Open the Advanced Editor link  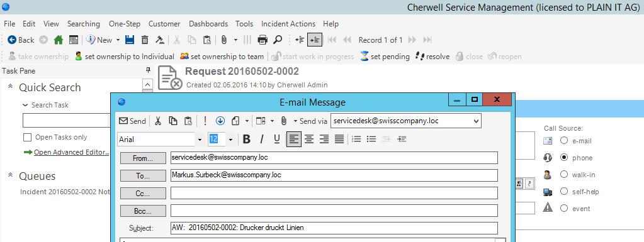(72, 152)
